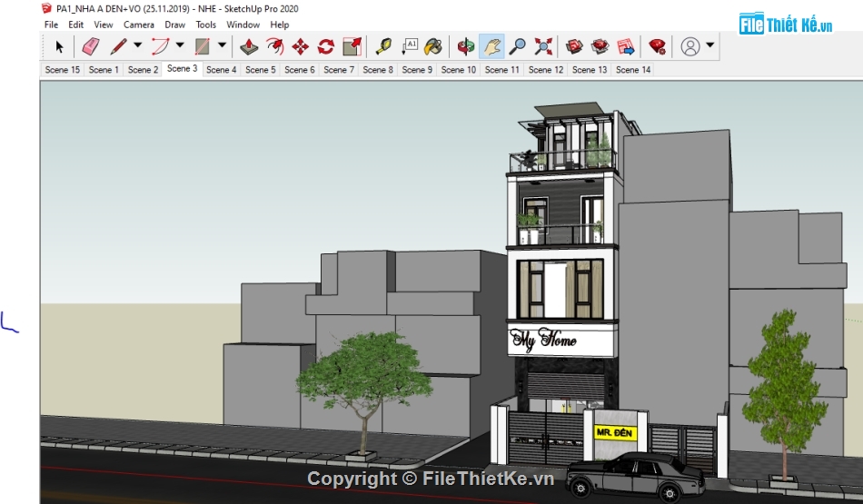Image resolution: width=863 pixels, height=504 pixels.
Task: Activate the Orbit tool
Action: point(466,47)
